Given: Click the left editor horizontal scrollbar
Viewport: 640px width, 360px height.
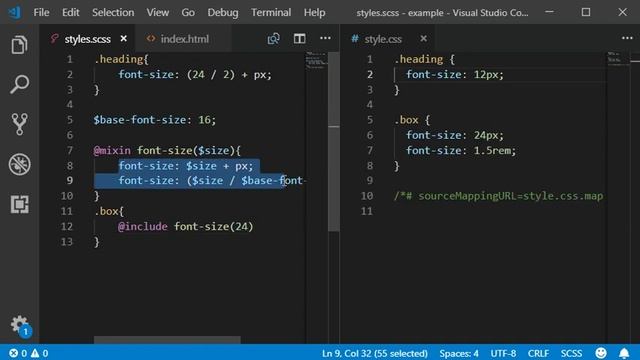Looking at the screenshot, I should click(167, 340).
